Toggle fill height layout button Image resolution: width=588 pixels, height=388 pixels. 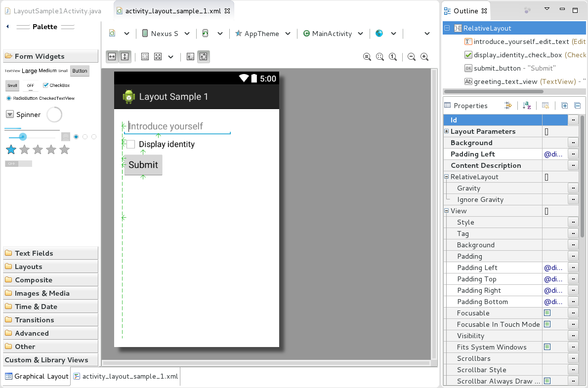(125, 57)
